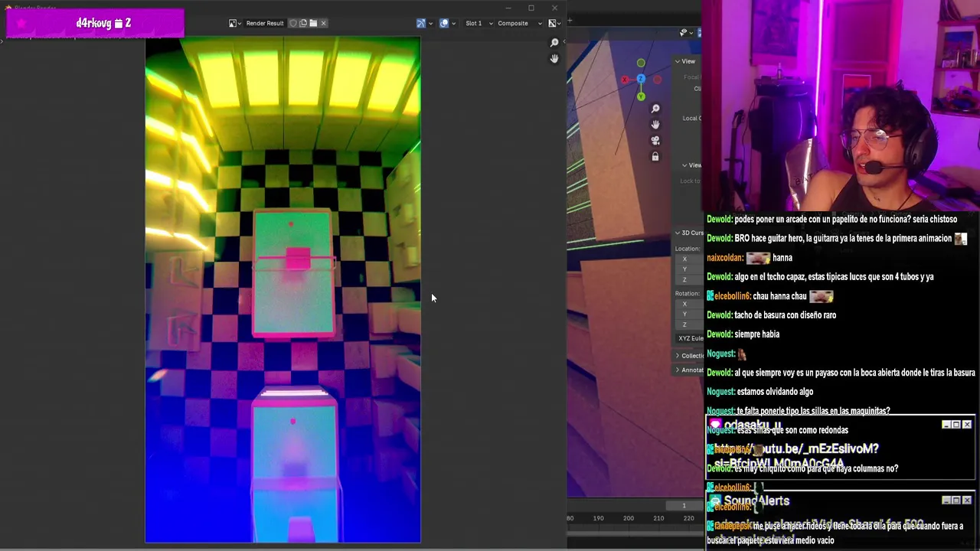The width and height of the screenshot is (980, 551).
Task: Click the zoom magnifier gizmo in render window
Action: tap(554, 43)
